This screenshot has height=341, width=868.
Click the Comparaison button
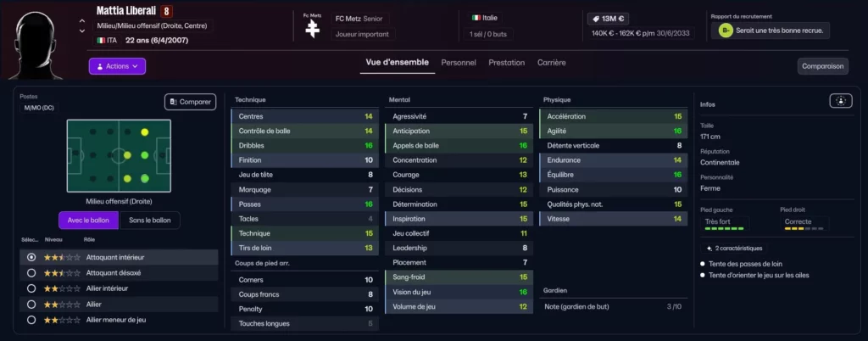coord(822,66)
